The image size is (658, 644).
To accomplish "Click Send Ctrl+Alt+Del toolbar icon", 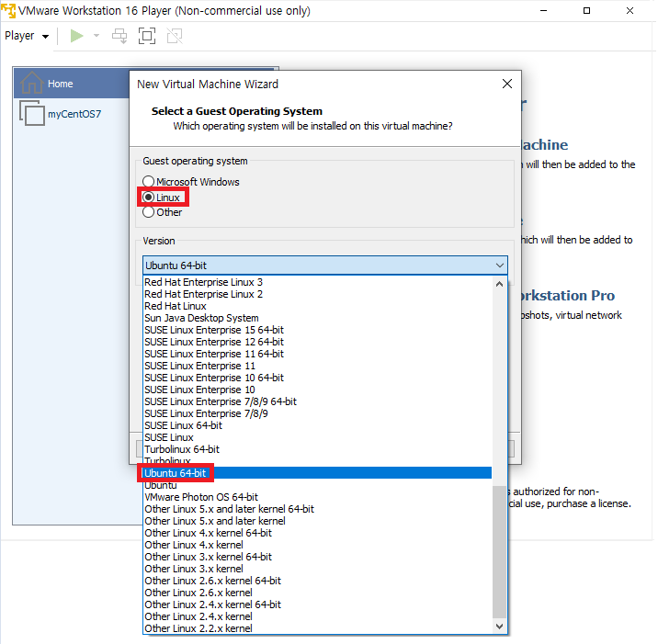I will pos(119,36).
